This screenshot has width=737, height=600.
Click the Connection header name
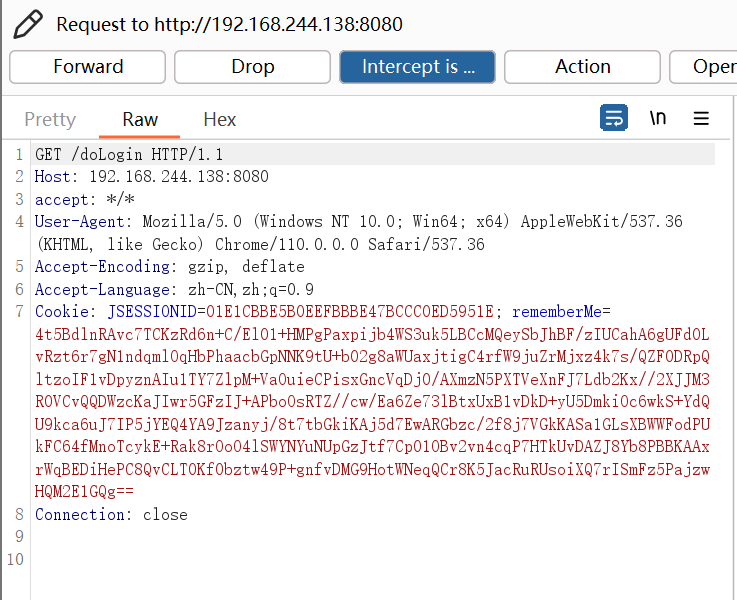[x=79, y=514]
